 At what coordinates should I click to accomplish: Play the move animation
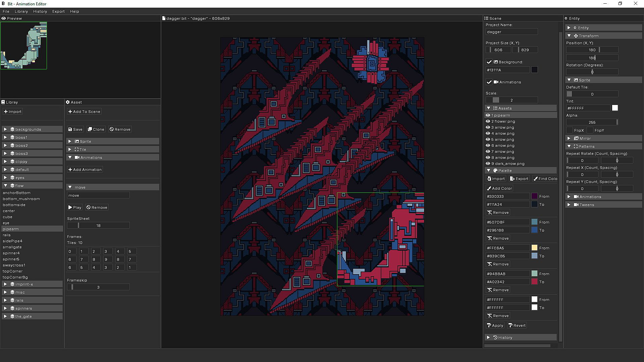point(75,207)
